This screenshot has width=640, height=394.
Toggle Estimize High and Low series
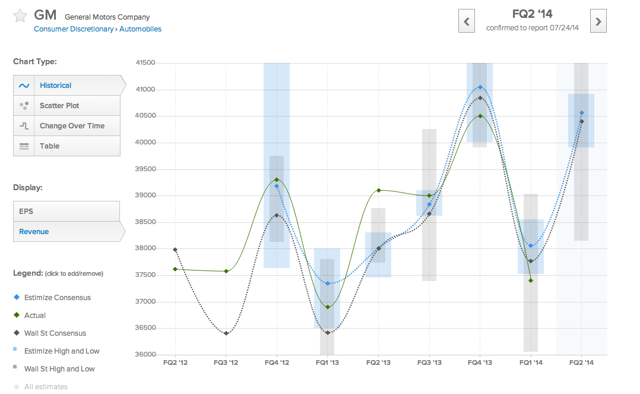62,351
